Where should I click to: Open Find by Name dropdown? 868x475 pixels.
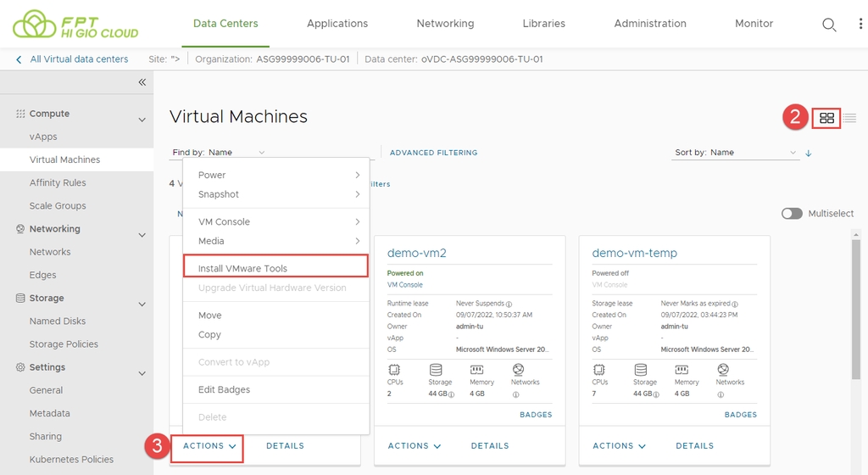(x=219, y=153)
